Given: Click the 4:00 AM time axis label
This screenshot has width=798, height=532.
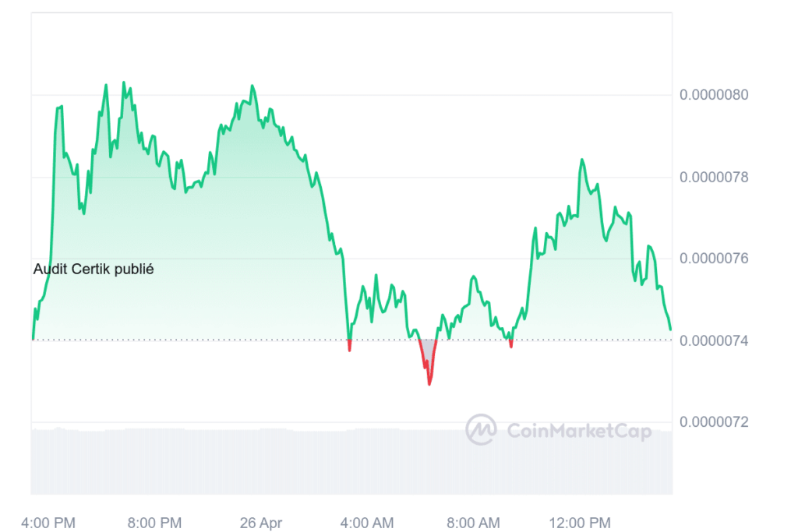Looking at the screenshot, I should (x=367, y=523).
